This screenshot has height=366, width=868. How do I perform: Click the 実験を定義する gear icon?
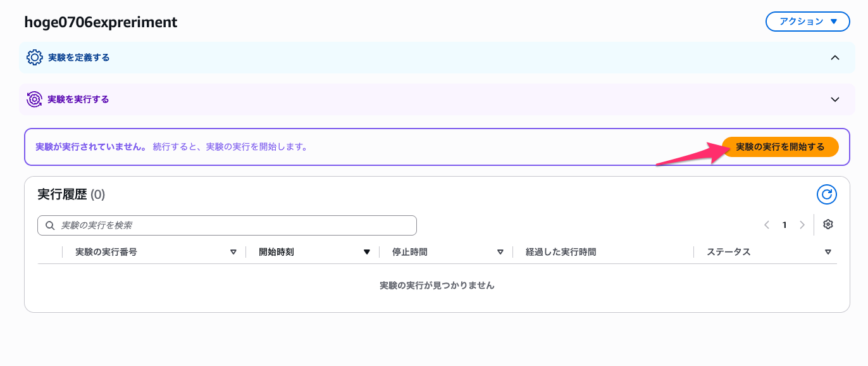[35, 58]
